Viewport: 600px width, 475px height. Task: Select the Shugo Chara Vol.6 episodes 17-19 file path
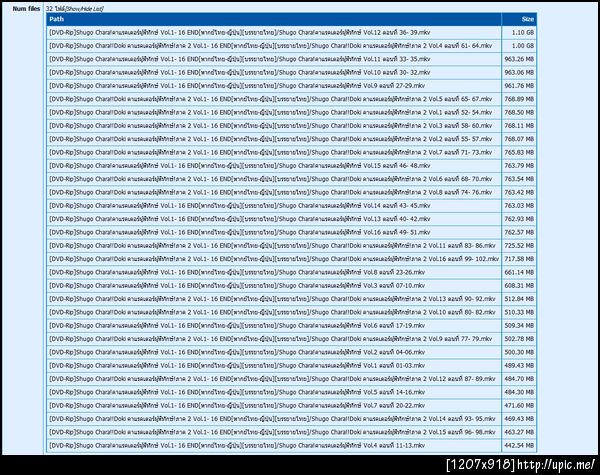click(x=237, y=326)
